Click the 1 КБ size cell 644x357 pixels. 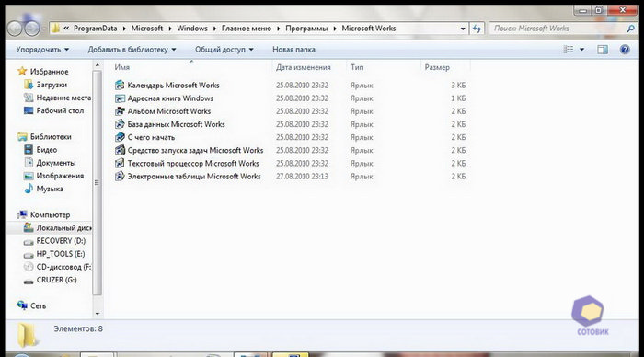[x=458, y=98]
